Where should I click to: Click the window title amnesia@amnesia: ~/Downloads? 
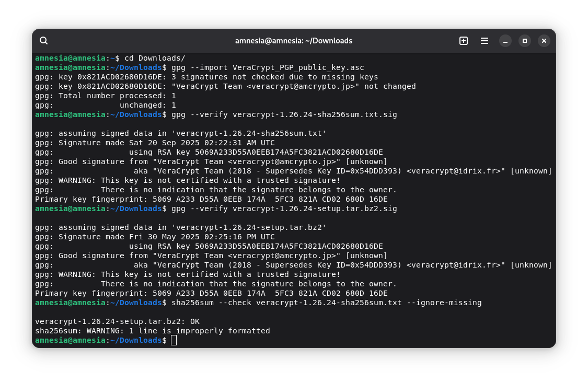click(293, 40)
